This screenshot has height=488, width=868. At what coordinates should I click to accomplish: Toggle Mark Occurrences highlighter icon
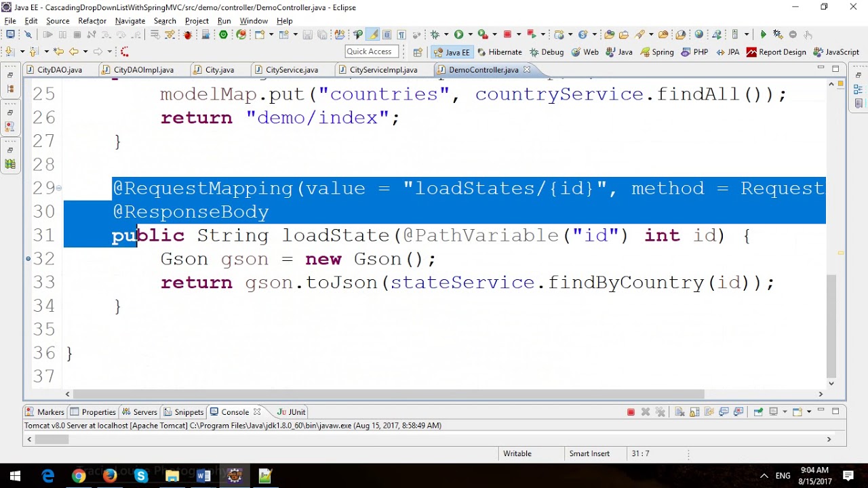coord(373,35)
